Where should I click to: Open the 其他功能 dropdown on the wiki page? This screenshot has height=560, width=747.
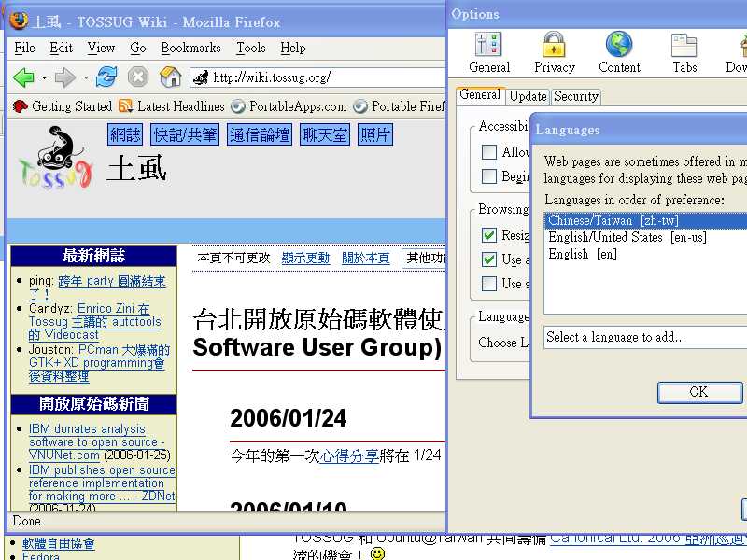pyautogui.click(x=424, y=259)
